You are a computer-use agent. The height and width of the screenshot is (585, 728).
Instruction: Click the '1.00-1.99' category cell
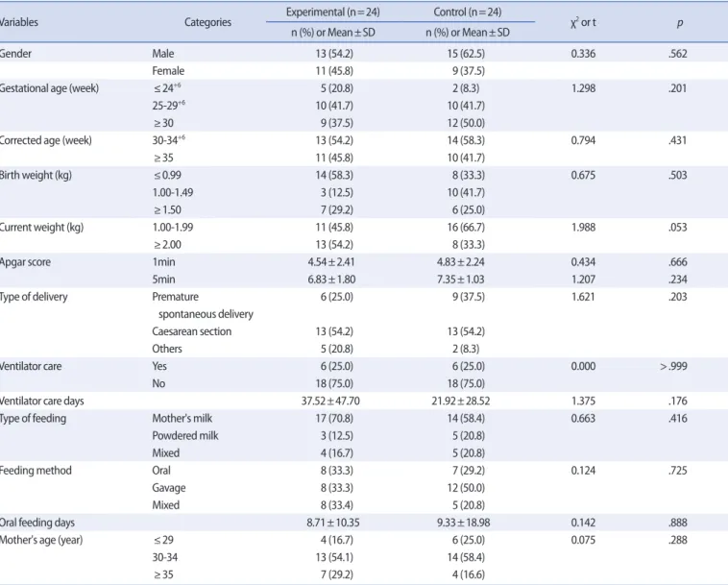[173, 227]
